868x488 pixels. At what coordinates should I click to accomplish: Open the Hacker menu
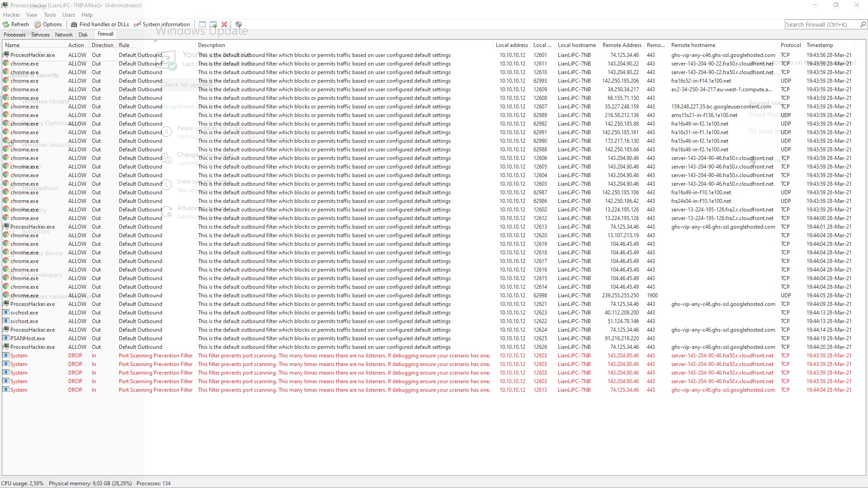point(11,15)
